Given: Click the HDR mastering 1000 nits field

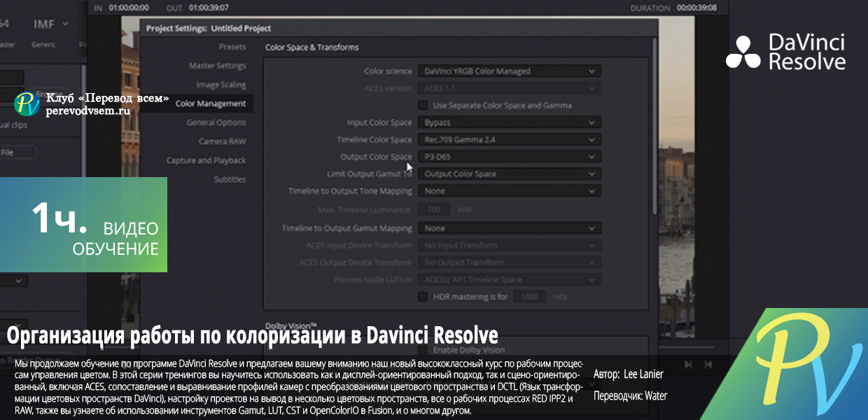Looking at the screenshot, I should (531, 297).
